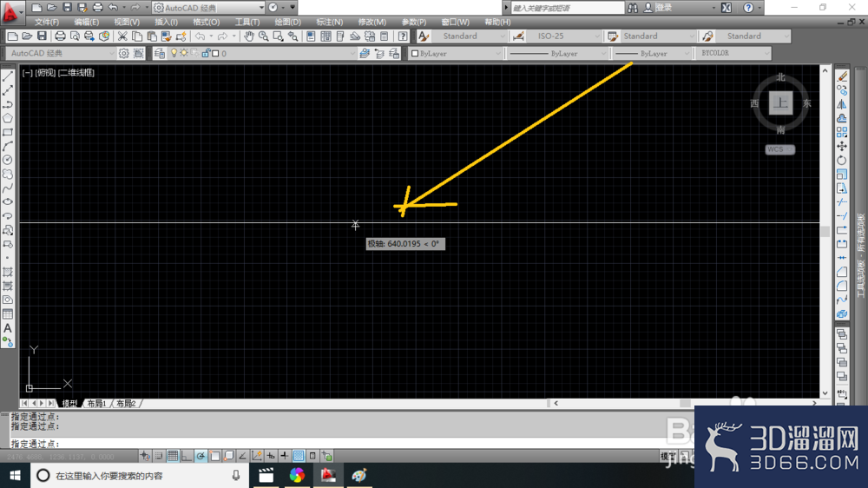Click the Pan hand tool icon

(x=249, y=36)
